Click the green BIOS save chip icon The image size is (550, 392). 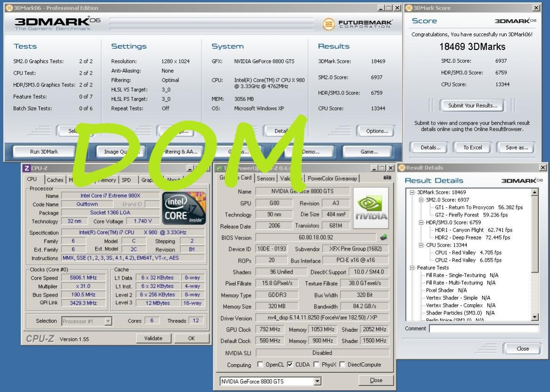click(x=383, y=237)
